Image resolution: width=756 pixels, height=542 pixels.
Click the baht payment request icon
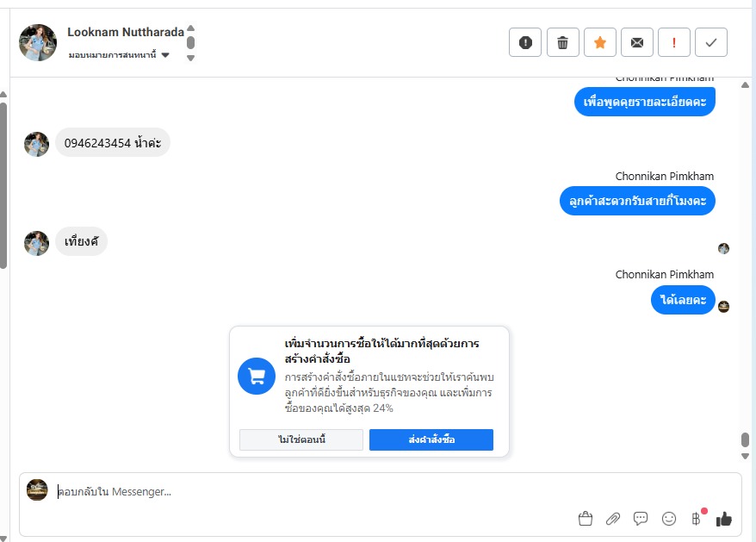(696, 519)
